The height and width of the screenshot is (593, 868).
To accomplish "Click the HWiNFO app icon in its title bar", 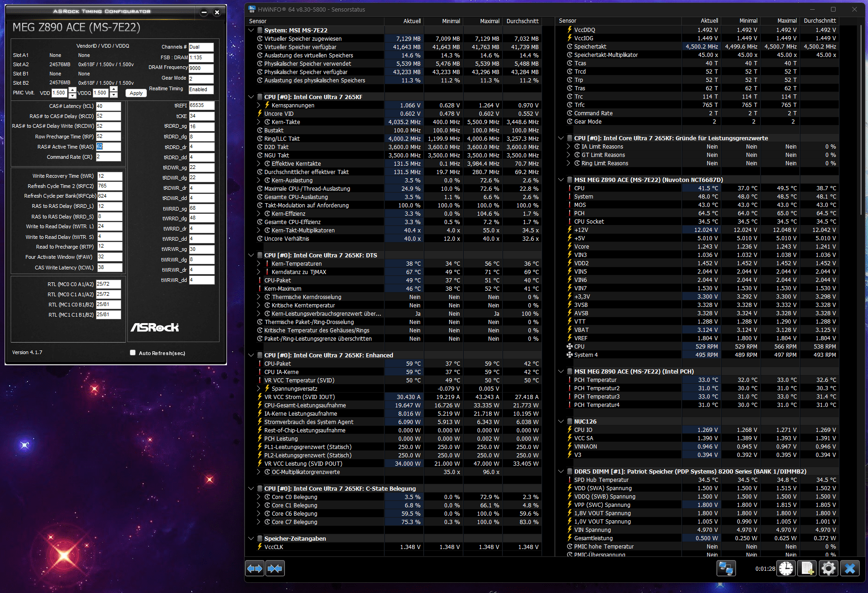I will tap(252, 9).
